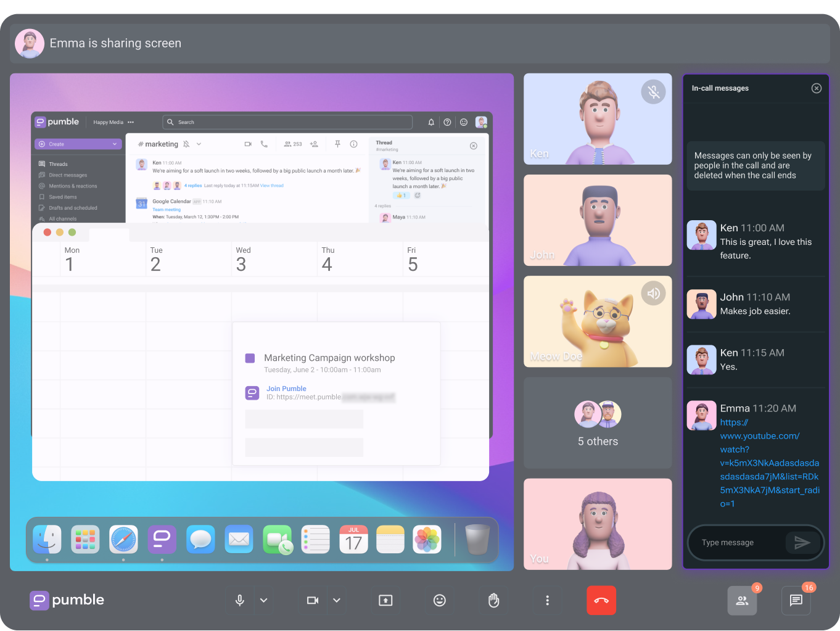
Task: Open Messages from the dock
Action: (x=200, y=539)
